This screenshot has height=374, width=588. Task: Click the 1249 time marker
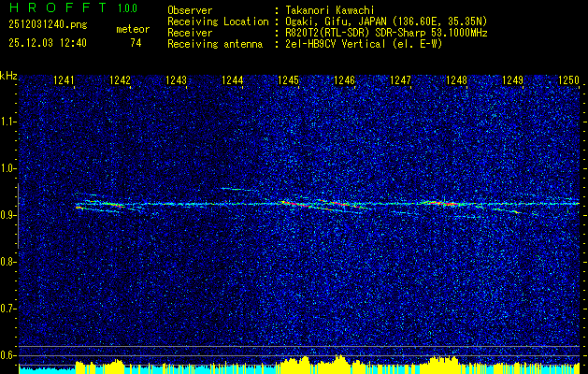coord(512,79)
